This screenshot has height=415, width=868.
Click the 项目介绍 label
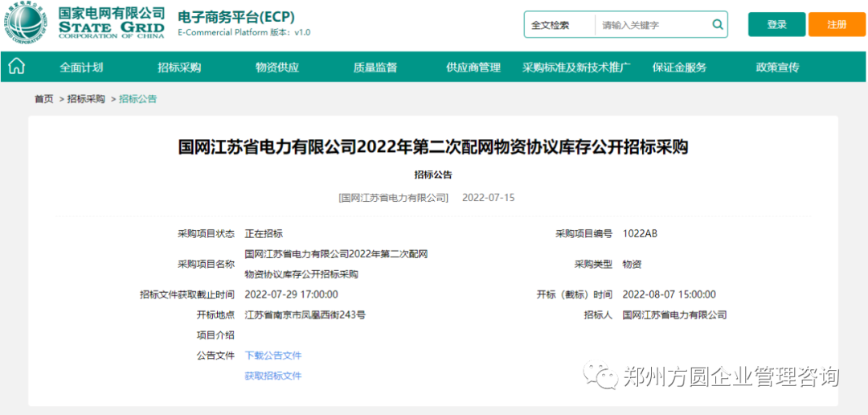click(x=215, y=335)
